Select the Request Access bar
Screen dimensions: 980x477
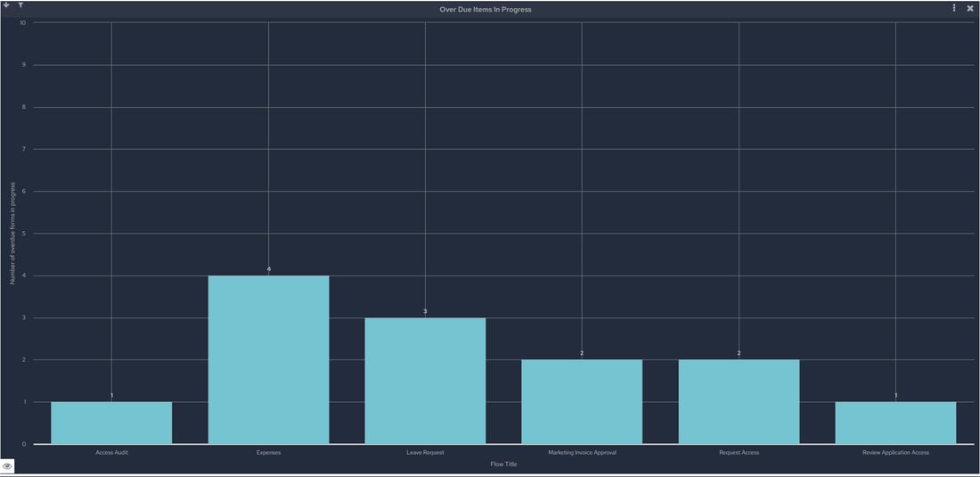pos(739,401)
